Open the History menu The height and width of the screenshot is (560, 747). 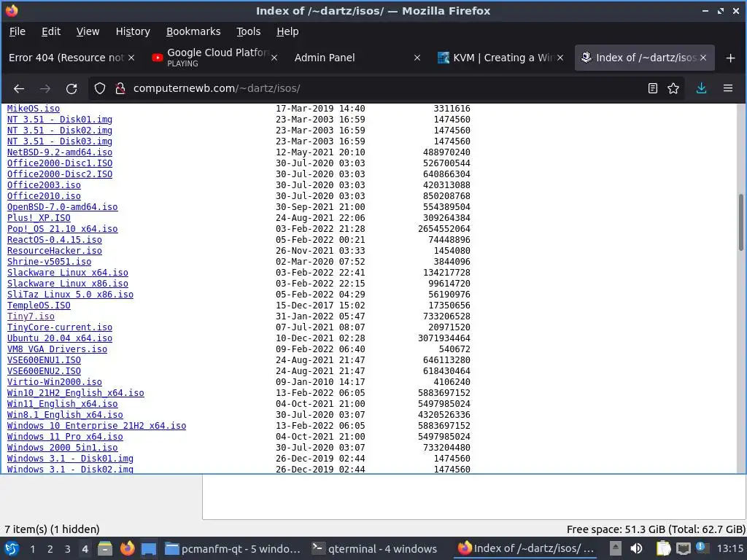click(x=133, y=31)
